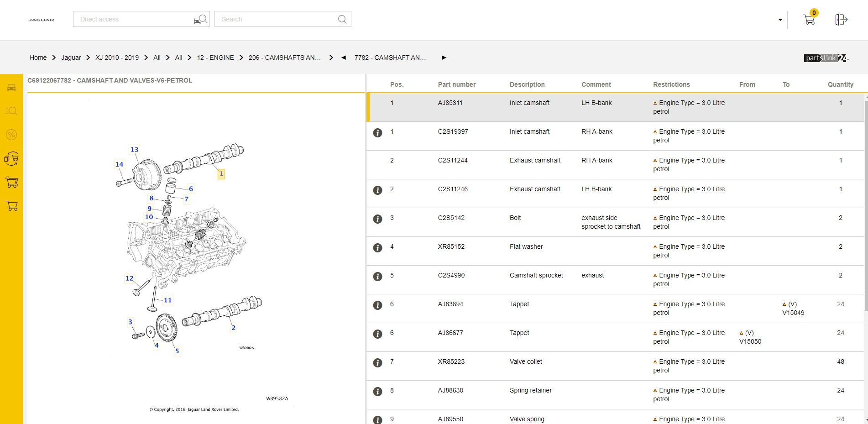
Task: Select callout 13 in the diagram
Action: point(134,150)
